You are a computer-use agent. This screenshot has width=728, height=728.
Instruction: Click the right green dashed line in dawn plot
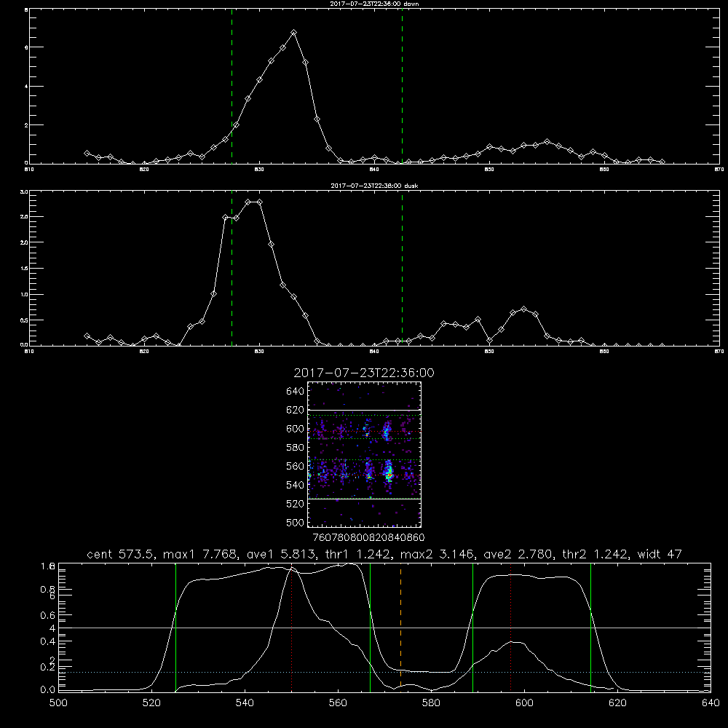(x=402, y=86)
